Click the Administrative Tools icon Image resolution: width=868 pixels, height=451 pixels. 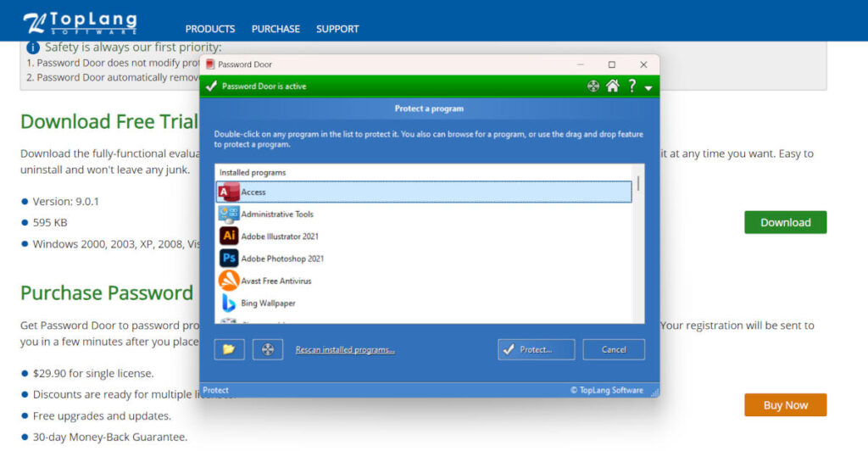point(229,214)
